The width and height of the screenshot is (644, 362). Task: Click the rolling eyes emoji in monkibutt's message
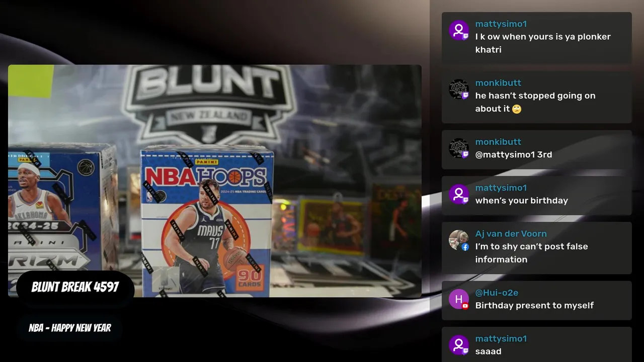(x=517, y=109)
